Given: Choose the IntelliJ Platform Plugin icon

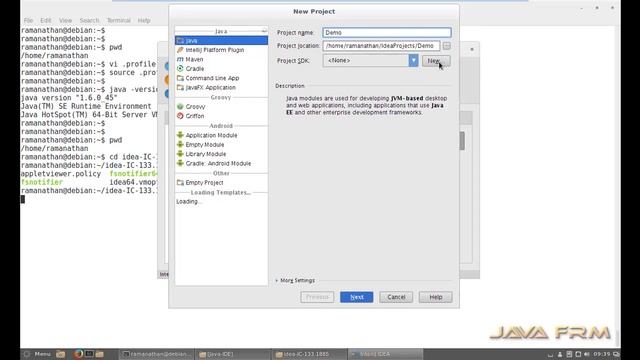Looking at the screenshot, I should coord(180,50).
